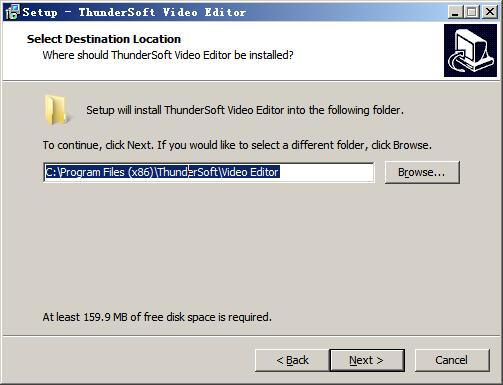
Task: Click the disabled maximize button
Action: click(x=472, y=12)
